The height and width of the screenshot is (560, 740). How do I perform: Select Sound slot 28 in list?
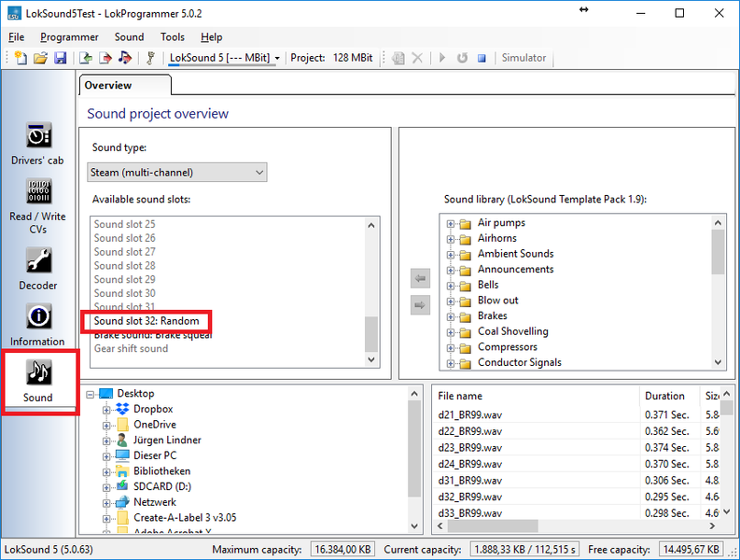point(125,265)
